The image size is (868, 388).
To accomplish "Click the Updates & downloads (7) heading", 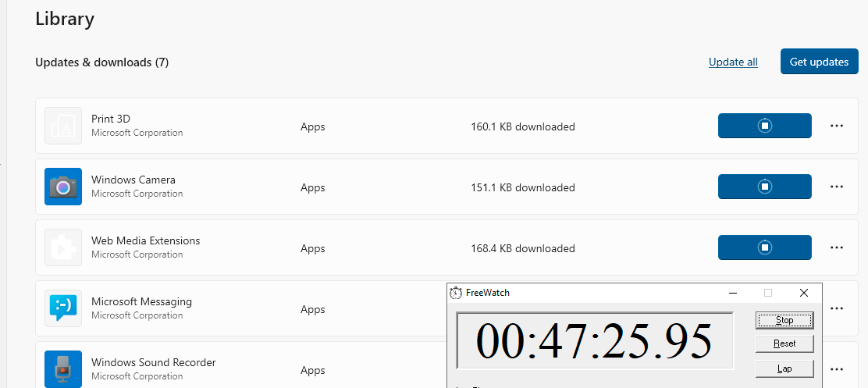I will pos(101,62).
